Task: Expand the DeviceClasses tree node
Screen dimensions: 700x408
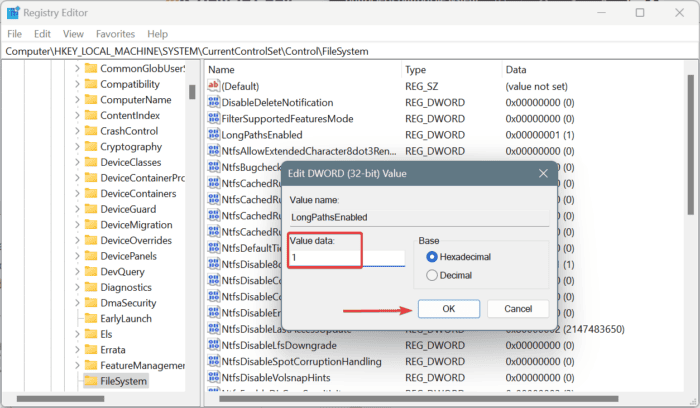Action: click(77, 162)
